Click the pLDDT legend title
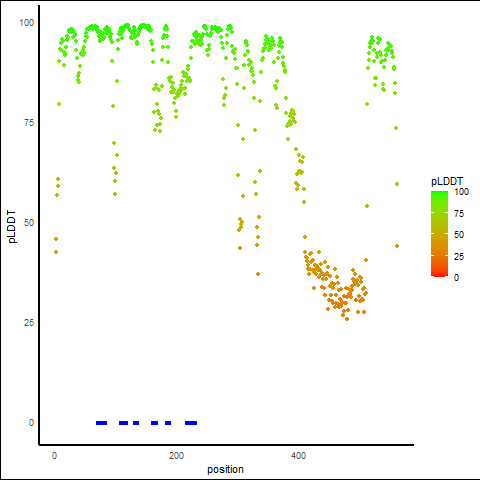 pyautogui.click(x=447, y=181)
